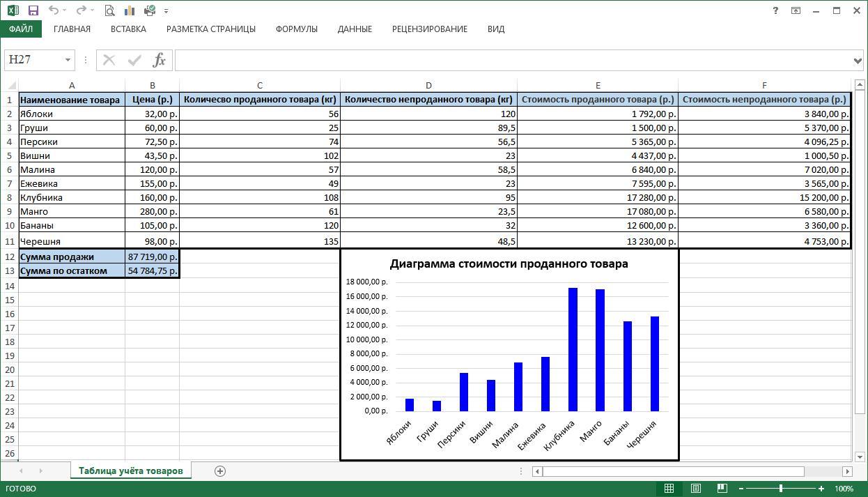This screenshot has height=497, width=868.
Task: Select header Количество непроданного товара (кг)
Action: pos(428,99)
